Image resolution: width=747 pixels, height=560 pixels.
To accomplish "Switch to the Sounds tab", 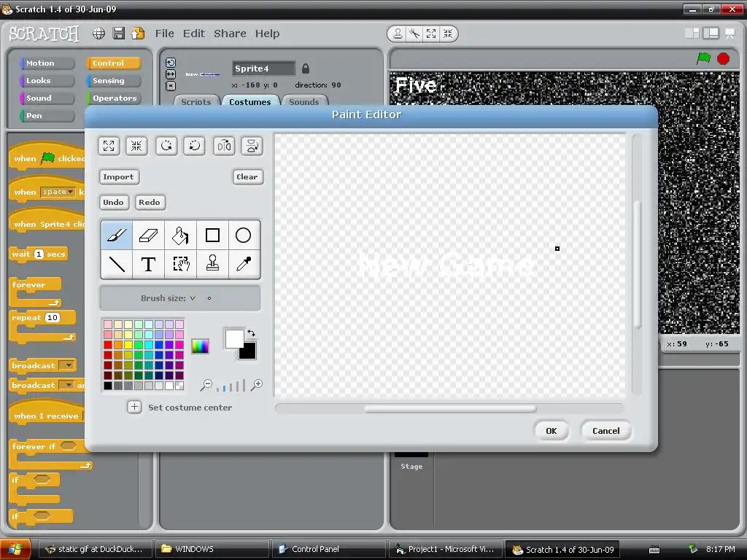I will point(304,101).
